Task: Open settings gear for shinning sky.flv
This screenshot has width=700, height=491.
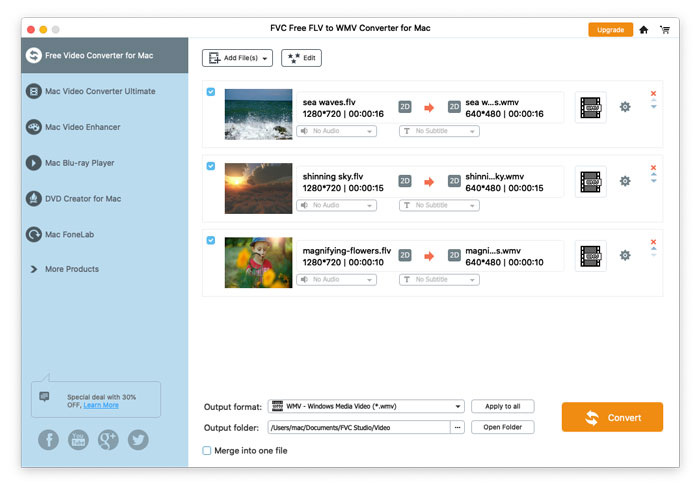Action: click(625, 181)
